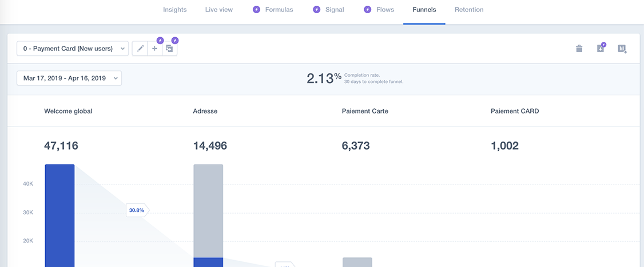Click the grey Paiement Carte bar
This screenshot has height=267, width=644.
357,262
